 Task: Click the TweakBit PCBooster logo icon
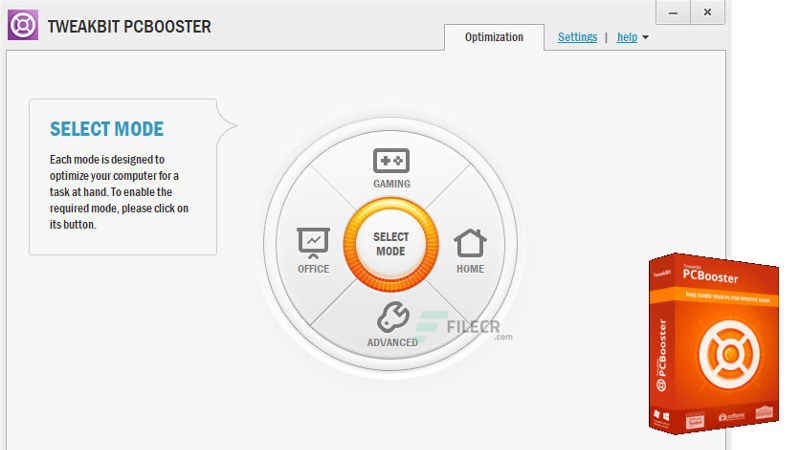pos(23,24)
